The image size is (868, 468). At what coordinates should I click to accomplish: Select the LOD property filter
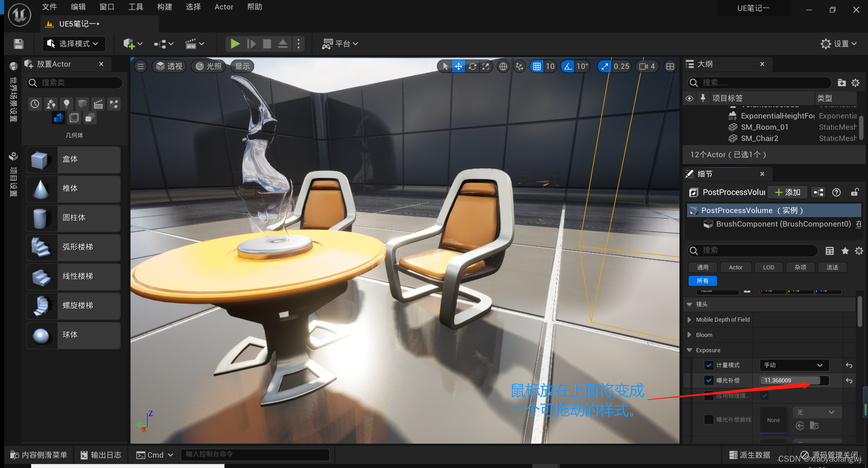click(x=769, y=268)
